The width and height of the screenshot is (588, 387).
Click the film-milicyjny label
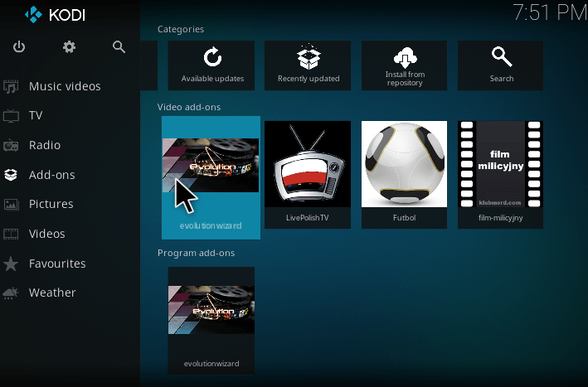(501, 218)
